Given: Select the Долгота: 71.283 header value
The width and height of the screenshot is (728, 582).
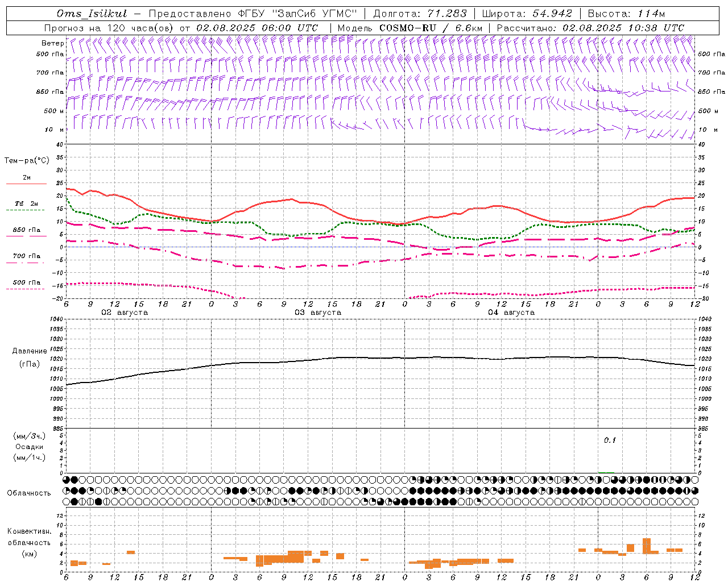Looking at the screenshot, I should (420, 14).
